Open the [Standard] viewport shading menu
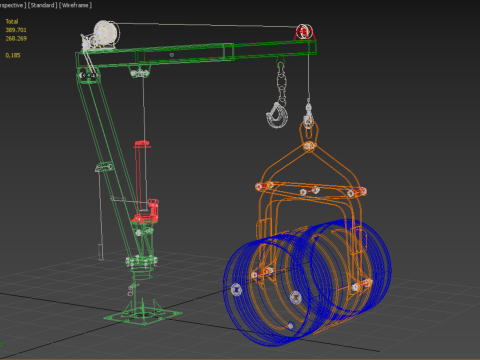 (x=42, y=5)
